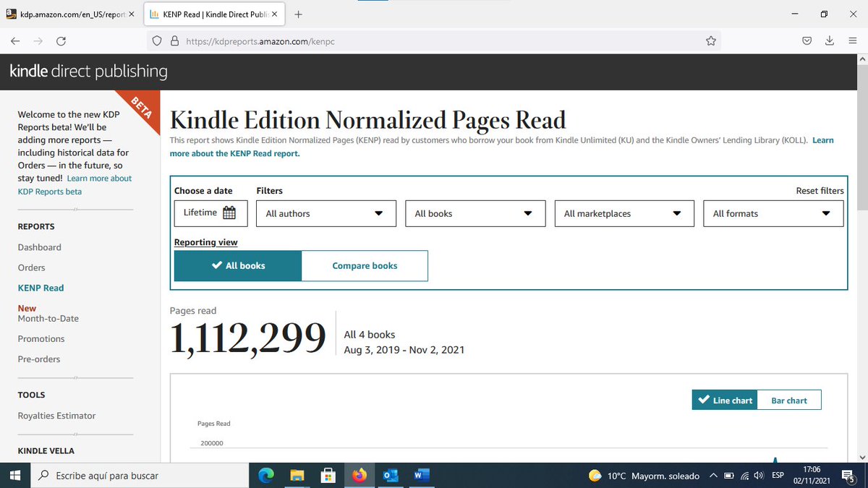The height and width of the screenshot is (488, 868).
Task: Click Reset filters link
Action: [x=820, y=191]
